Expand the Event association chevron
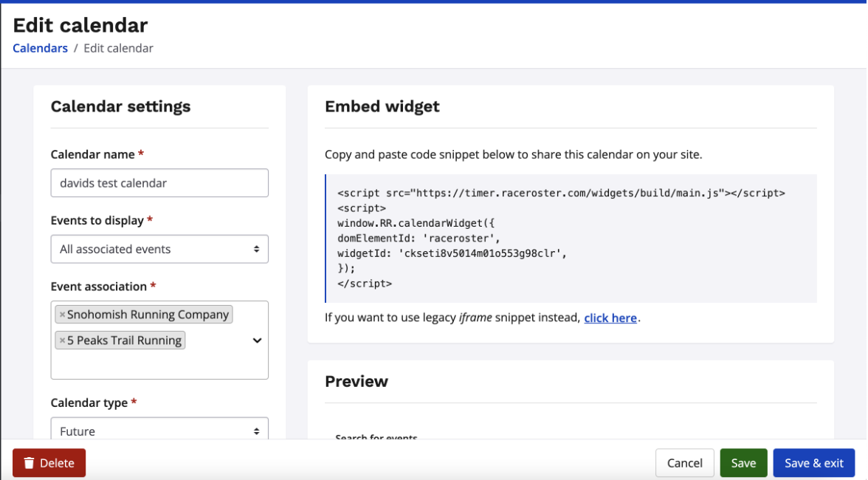The width and height of the screenshot is (868, 480). pyautogui.click(x=257, y=340)
